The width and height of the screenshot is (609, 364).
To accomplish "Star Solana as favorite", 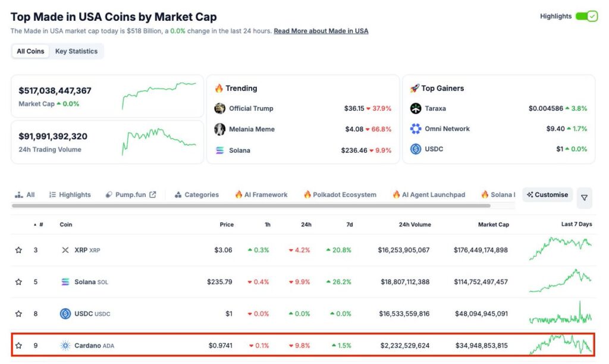I will (18, 281).
